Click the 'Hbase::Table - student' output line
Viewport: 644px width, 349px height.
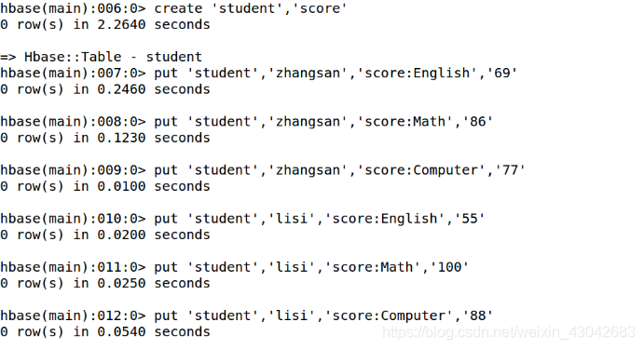point(101,57)
